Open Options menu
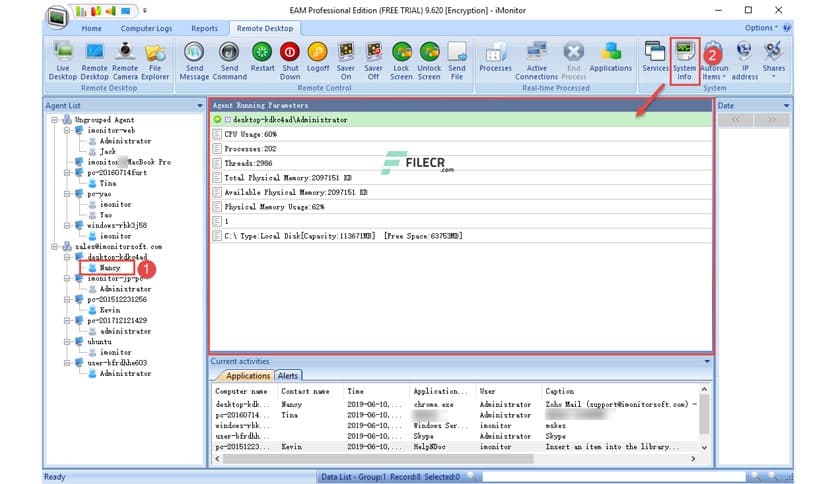The image size is (836, 484). tap(761, 28)
